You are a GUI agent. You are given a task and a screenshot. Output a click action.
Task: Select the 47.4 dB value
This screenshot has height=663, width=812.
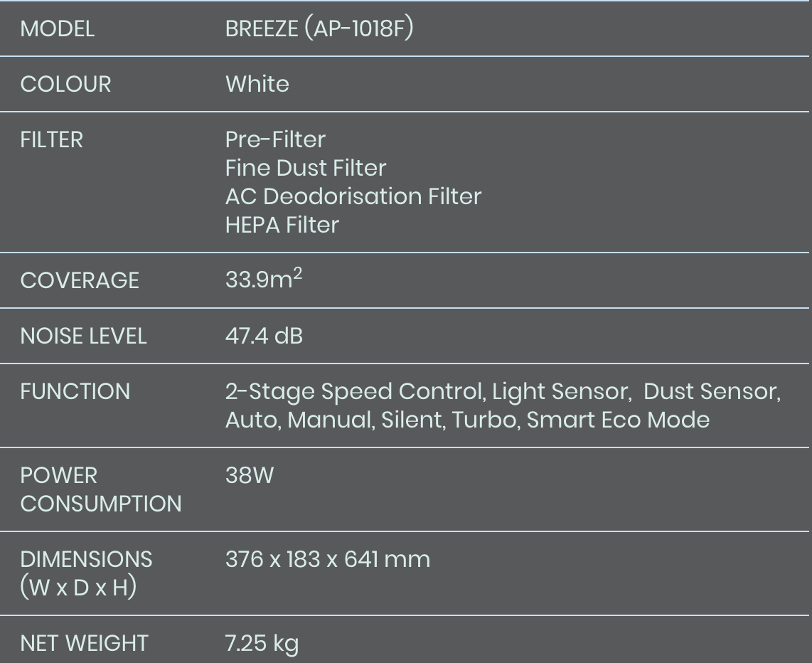264,336
